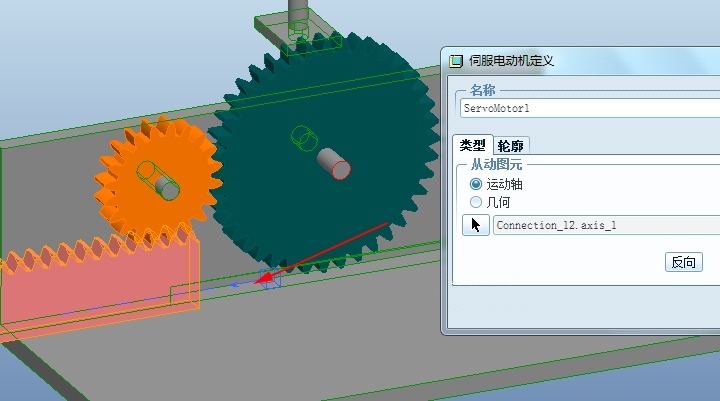Switch to the 类型 tab
Viewport: 720px width, 401px height.
472,145
